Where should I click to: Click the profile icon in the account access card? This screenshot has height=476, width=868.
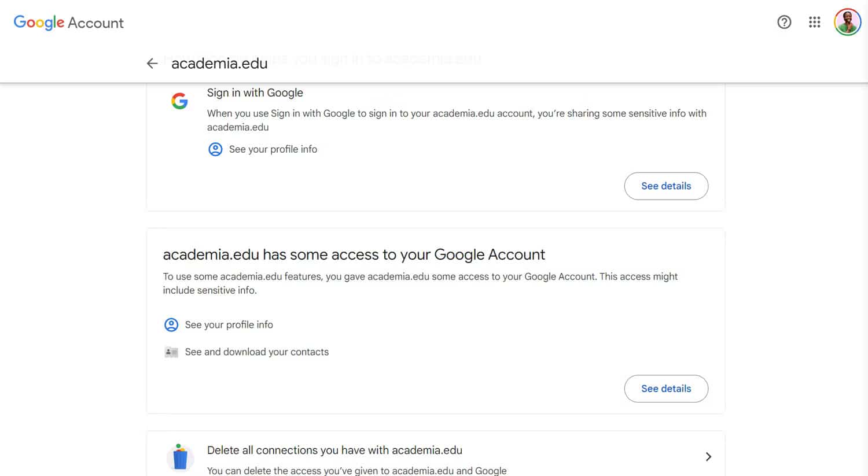click(171, 325)
